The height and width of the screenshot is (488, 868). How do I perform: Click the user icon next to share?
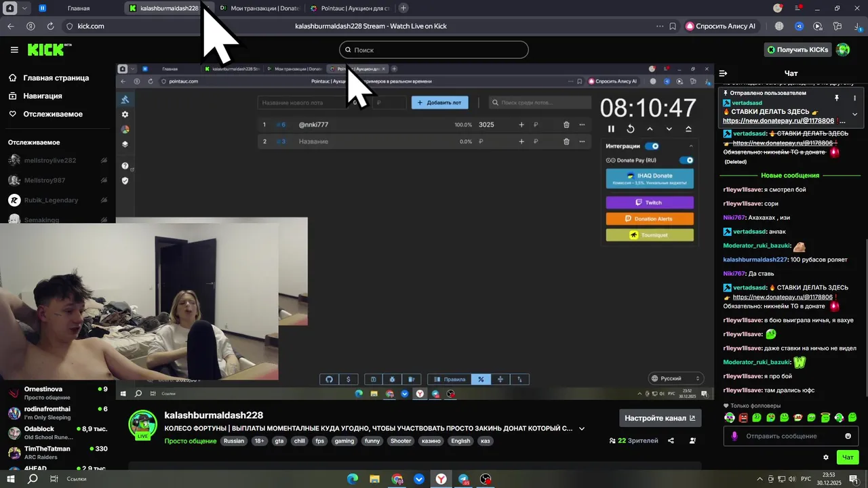tap(692, 441)
